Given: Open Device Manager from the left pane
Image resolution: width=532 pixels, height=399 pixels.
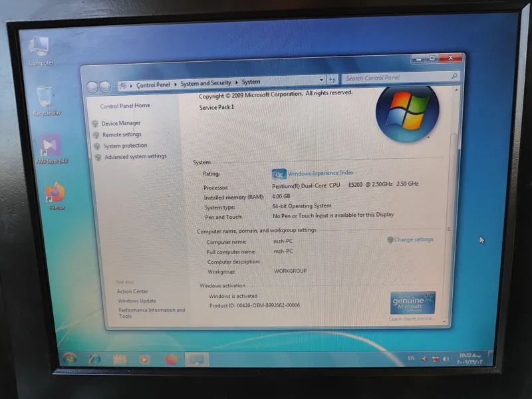Looking at the screenshot, I should tap(120, 123).
